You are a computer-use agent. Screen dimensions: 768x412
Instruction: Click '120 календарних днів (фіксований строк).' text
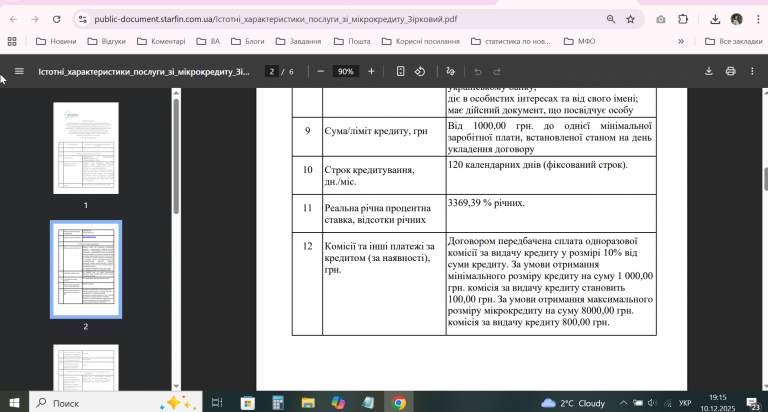tap(537, 165)
